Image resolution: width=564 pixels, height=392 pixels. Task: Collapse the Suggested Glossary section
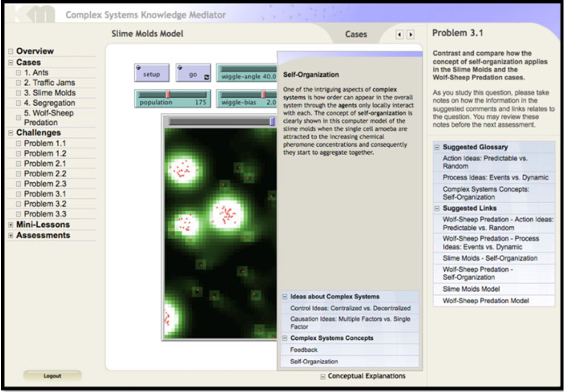[x=437, y=147]
